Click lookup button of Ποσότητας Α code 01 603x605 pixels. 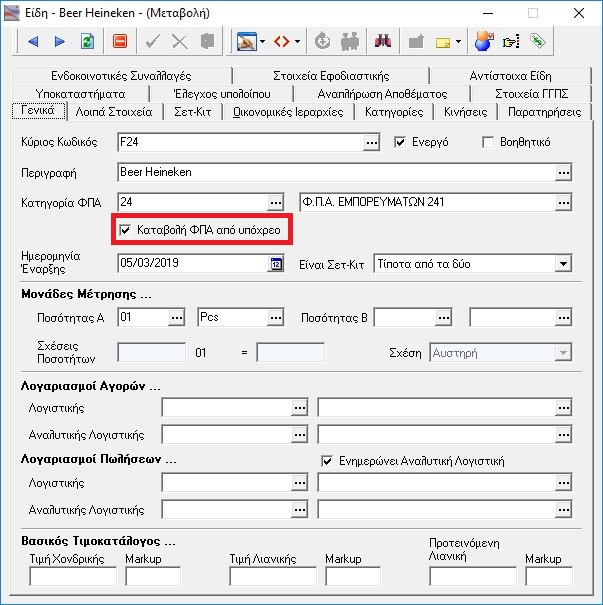(x=177, y=318)
